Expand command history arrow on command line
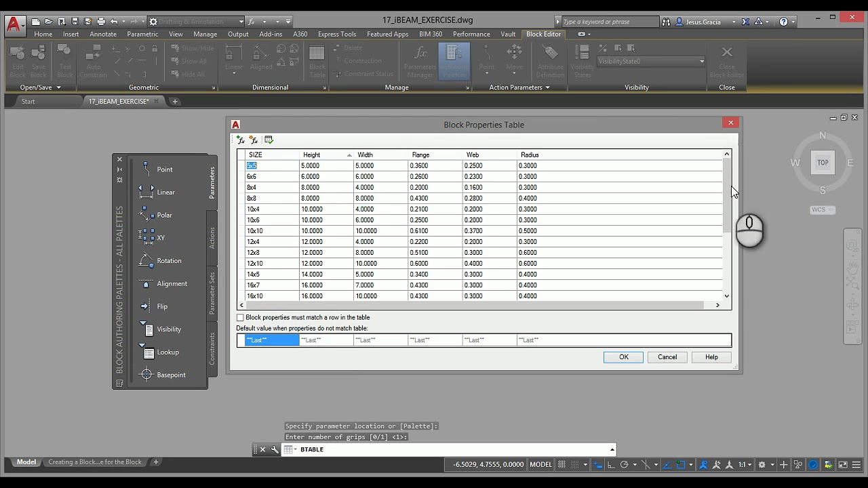 [612, 449]
